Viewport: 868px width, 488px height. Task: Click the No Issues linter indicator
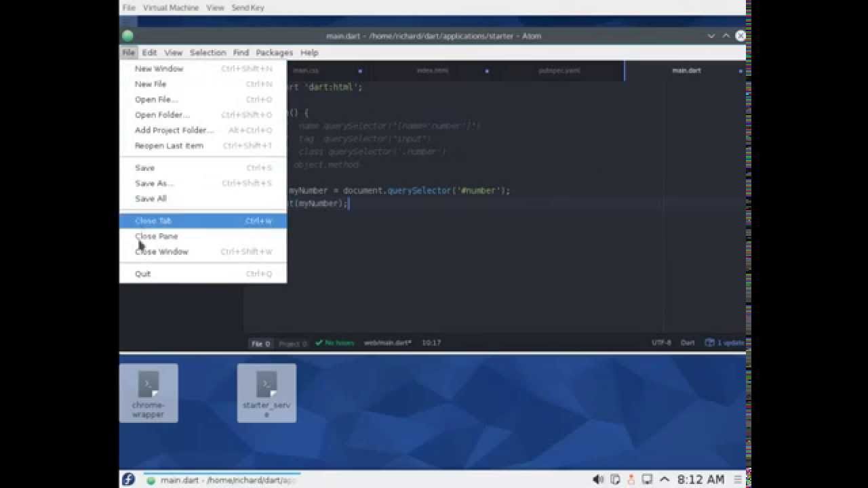(335, 343)
